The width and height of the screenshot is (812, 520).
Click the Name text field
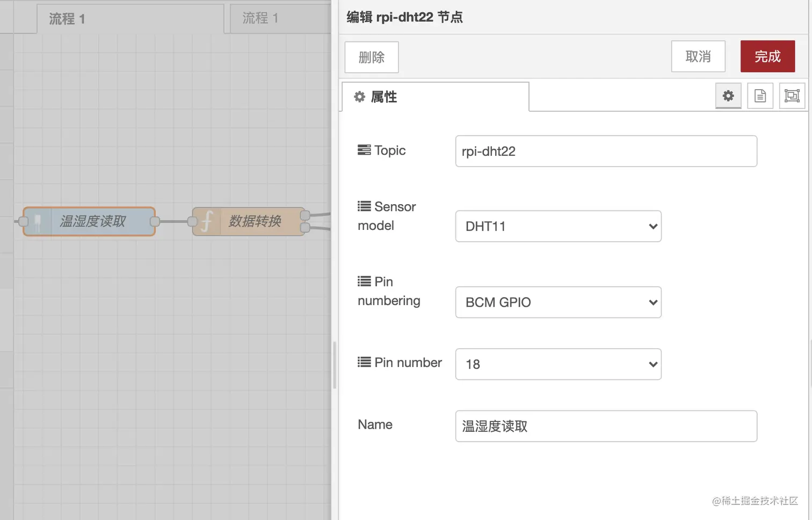tap(606, 426)
